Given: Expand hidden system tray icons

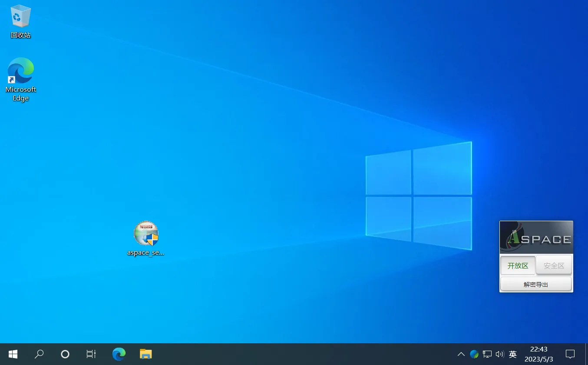Looking at the screenshot, I should (x=461, y=354).
